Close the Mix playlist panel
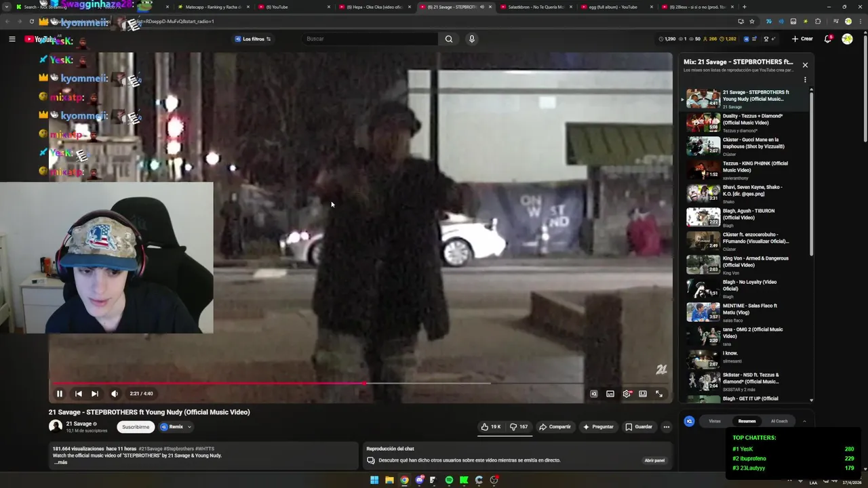The image size is (868, 488). (805, 65)
